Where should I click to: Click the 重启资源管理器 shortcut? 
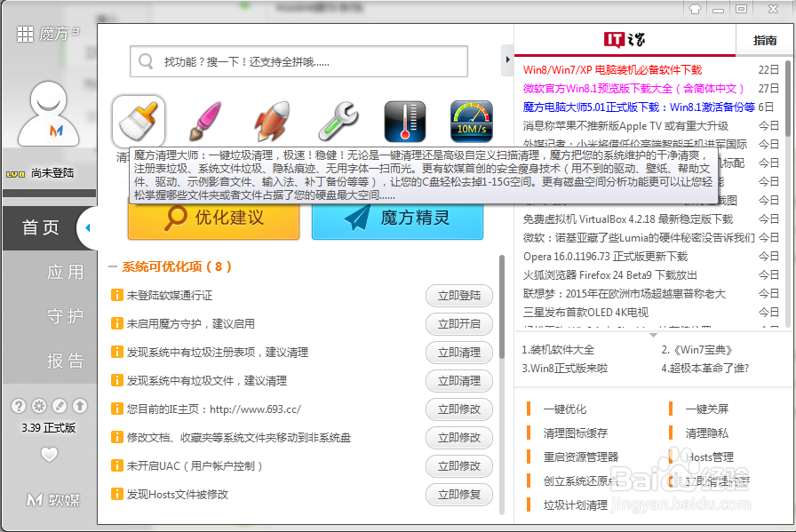coord(581,457)
